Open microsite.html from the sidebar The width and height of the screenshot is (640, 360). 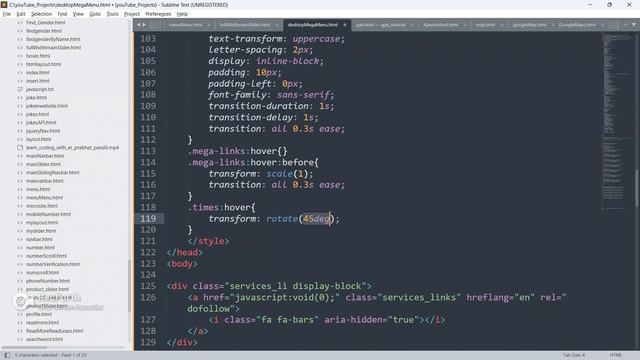pos(42,206)
